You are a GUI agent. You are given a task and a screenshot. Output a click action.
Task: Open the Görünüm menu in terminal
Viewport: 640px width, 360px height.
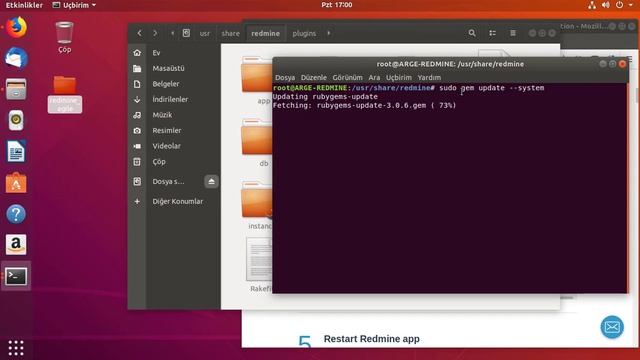tap(347, 77)
